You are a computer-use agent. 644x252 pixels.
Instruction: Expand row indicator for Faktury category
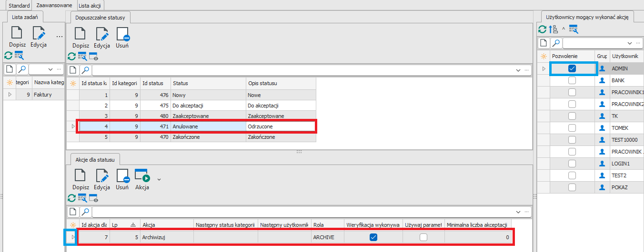pyautogui.click(x=10, y=95)
